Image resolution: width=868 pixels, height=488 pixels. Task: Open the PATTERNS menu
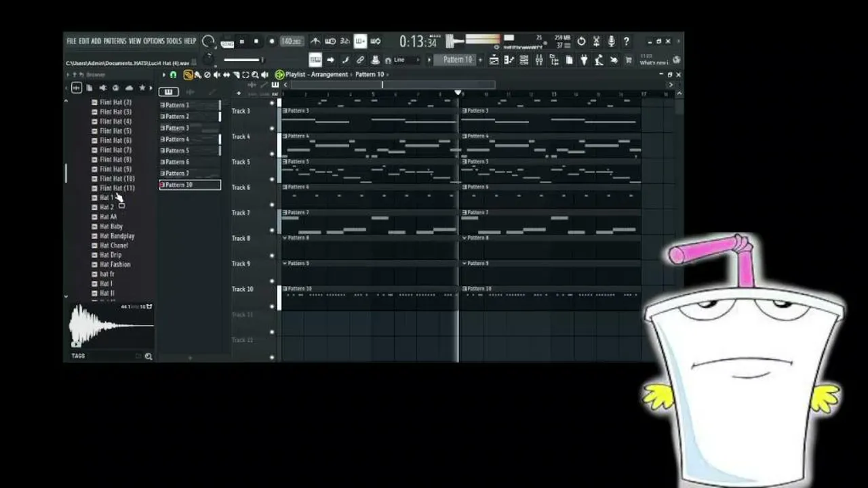[x=115, y=41]
